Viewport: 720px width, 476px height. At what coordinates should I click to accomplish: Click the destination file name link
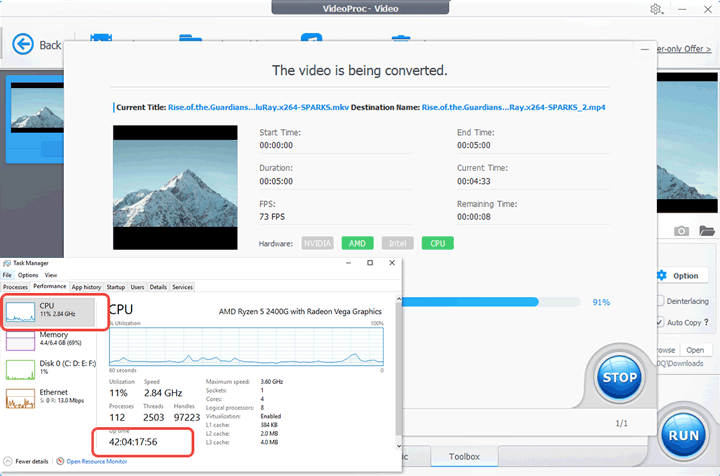pyautogui.click(x=513, y=107)
